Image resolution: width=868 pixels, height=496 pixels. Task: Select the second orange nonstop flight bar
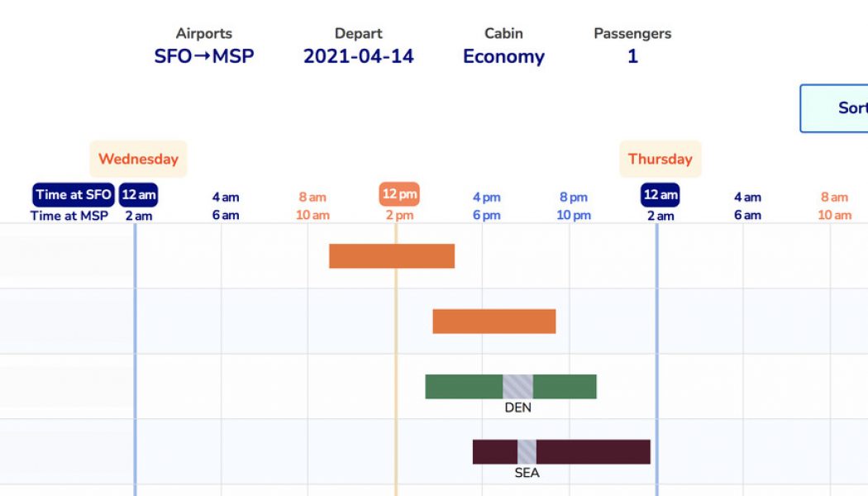494,322
